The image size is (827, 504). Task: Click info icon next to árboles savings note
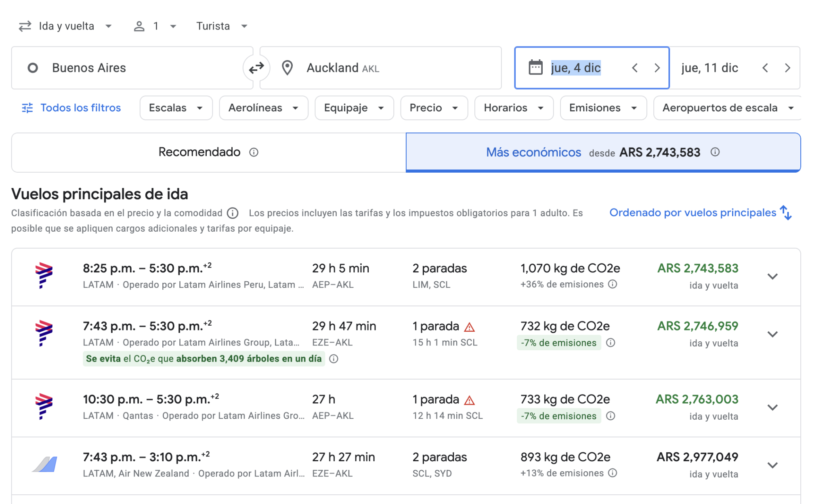point(334,359)
